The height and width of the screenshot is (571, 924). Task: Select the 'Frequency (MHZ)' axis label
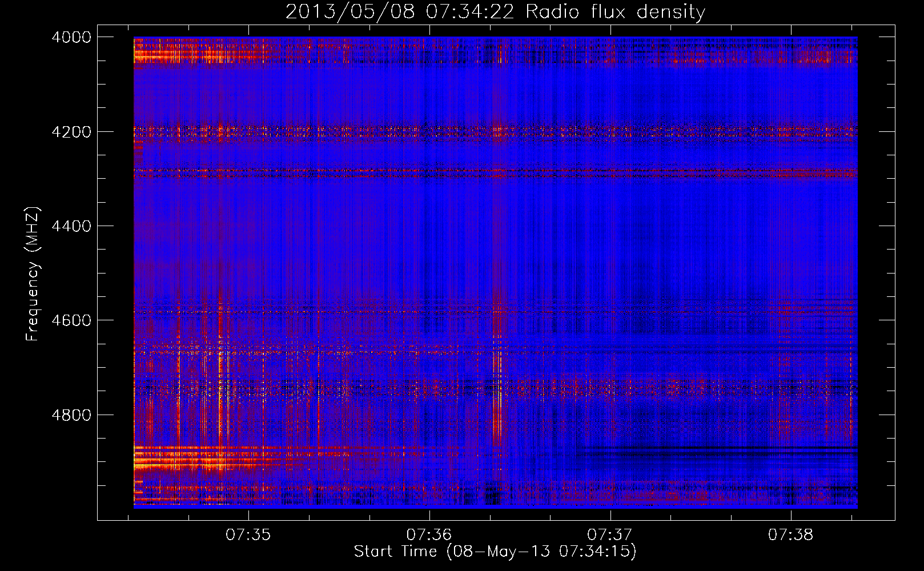coord(33,274)
